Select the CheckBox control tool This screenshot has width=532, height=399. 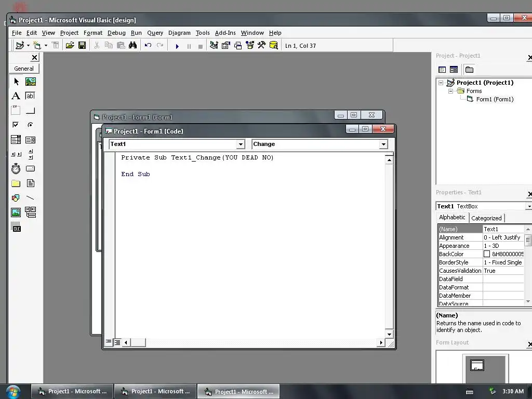coord(16,125)
